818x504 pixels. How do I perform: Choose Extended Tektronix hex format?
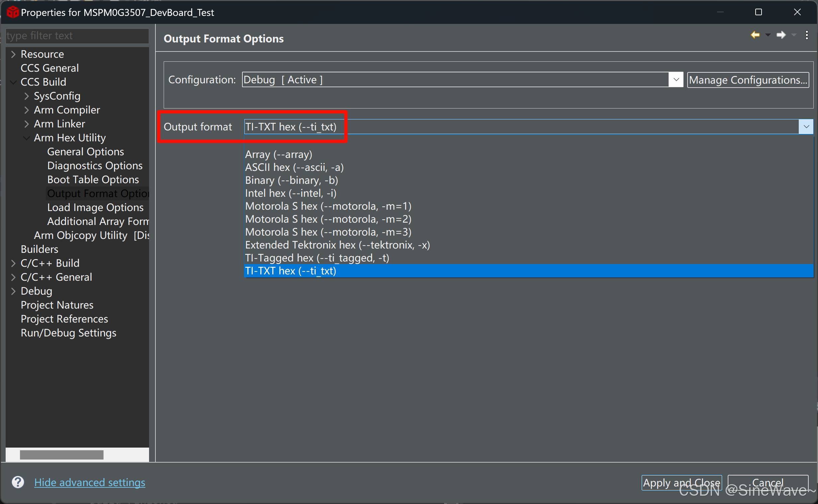pos(529,245)
